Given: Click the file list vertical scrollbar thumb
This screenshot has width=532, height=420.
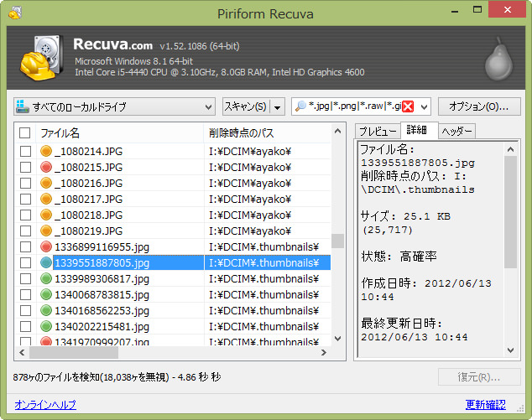Looking at the screenshot, I should 337,241.
